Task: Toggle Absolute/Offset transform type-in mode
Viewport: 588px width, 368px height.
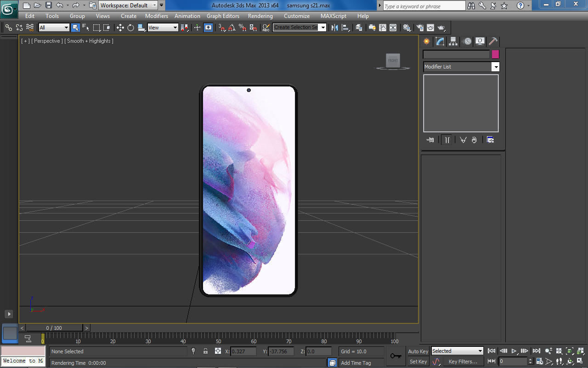Action: pos(218,351)
